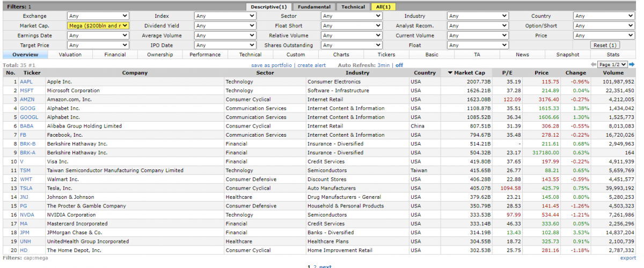The width and height of the screenshot is (644, 268).
Task: Expand the Analyst Recom. dropdown
Action: click(478, 26)
